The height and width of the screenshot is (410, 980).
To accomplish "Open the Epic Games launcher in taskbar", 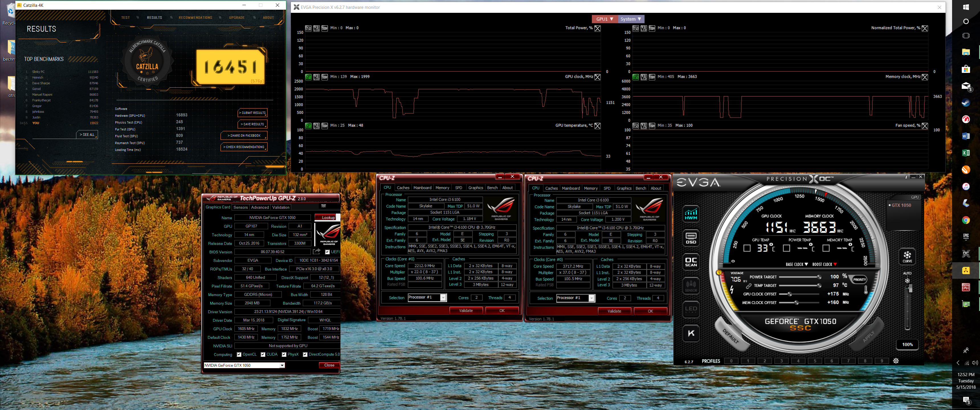I will click(965, 237).
